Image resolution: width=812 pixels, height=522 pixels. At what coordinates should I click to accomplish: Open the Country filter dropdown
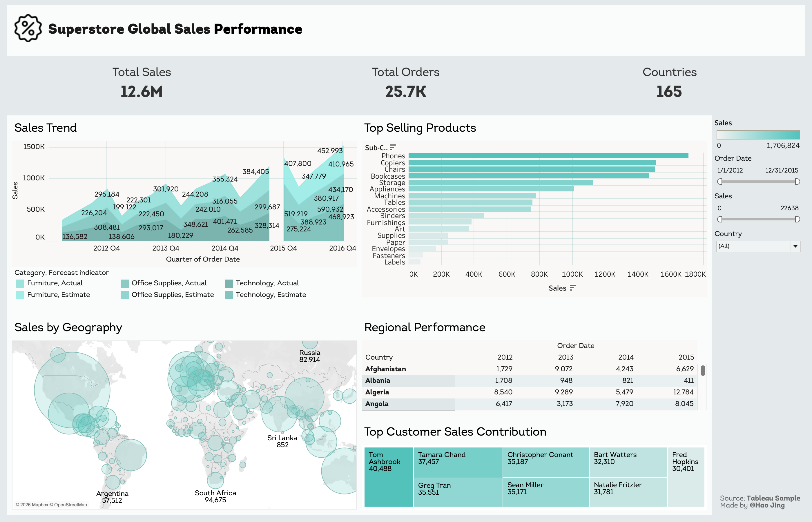coord(758,246)
